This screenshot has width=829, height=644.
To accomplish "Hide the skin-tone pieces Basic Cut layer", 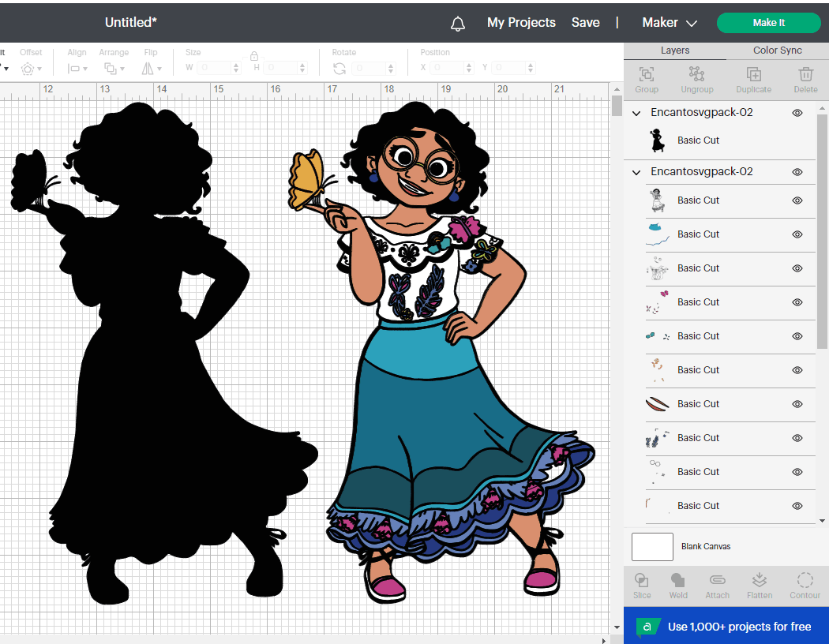I will pyautogui.click(x=797, y=370).
